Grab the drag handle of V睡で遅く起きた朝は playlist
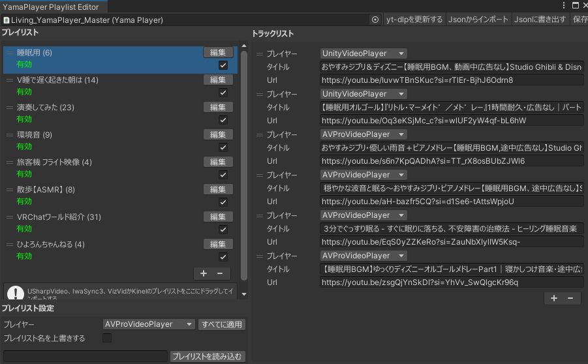 [x=10, y=80]
